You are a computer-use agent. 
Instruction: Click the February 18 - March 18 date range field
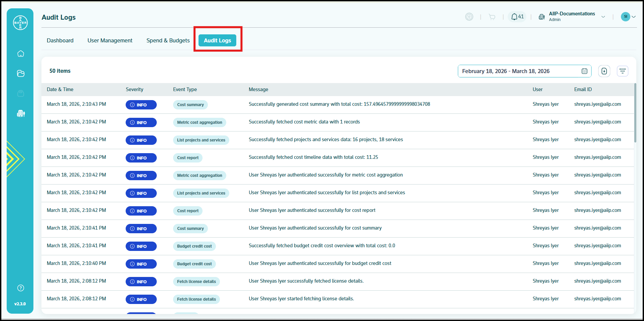(524, 71)
